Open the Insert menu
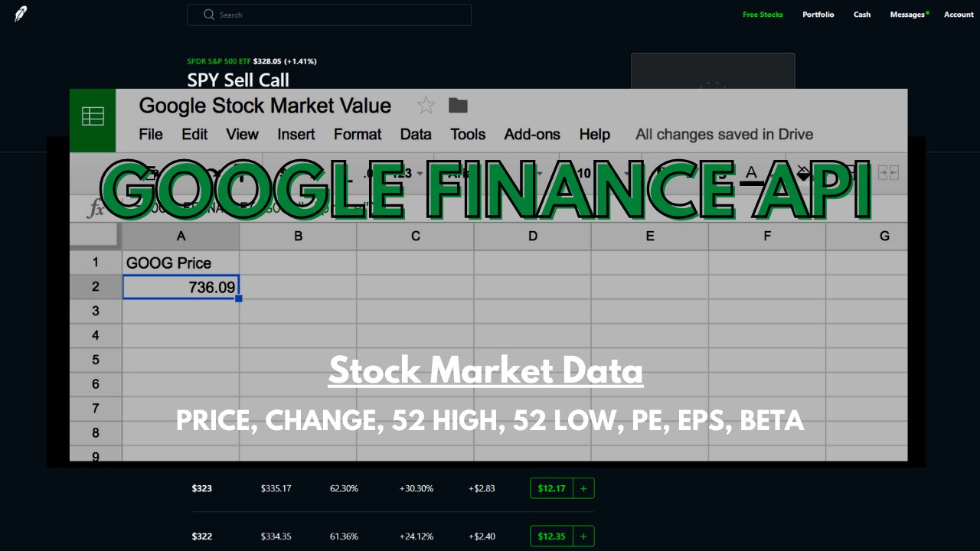The image size is (980, 551). tap(296, 134)
